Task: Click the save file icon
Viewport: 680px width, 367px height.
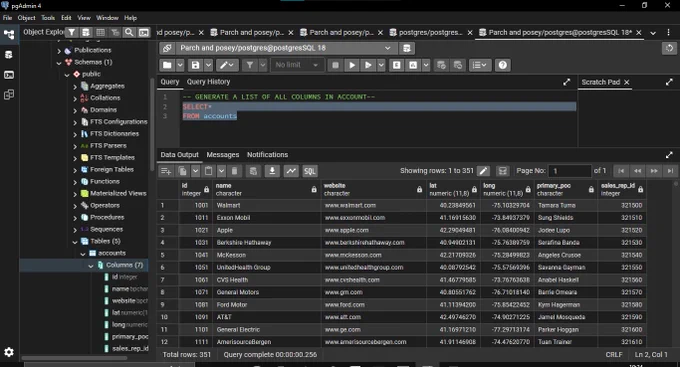Action: tap(196, 65)
